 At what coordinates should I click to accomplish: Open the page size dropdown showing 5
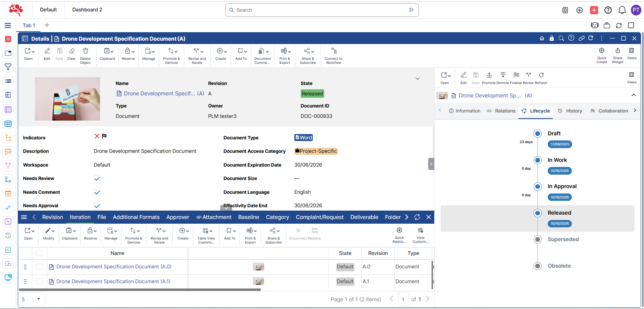[31, 299]
